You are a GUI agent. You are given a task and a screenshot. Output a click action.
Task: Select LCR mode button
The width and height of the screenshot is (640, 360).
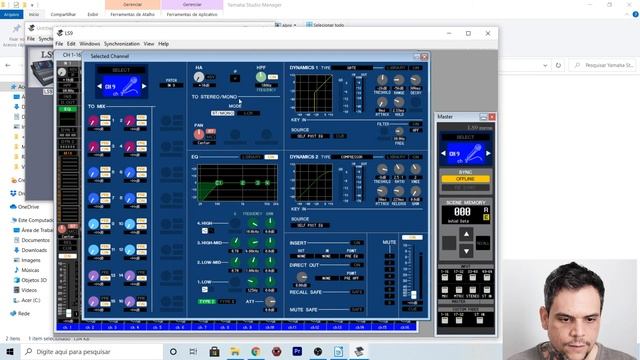249,113
